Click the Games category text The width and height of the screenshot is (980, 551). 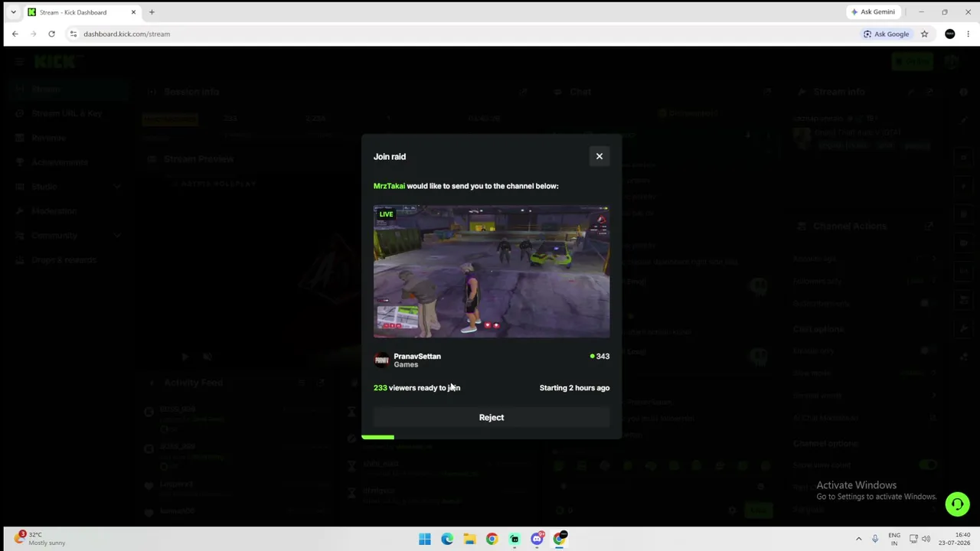pos(406,365)
